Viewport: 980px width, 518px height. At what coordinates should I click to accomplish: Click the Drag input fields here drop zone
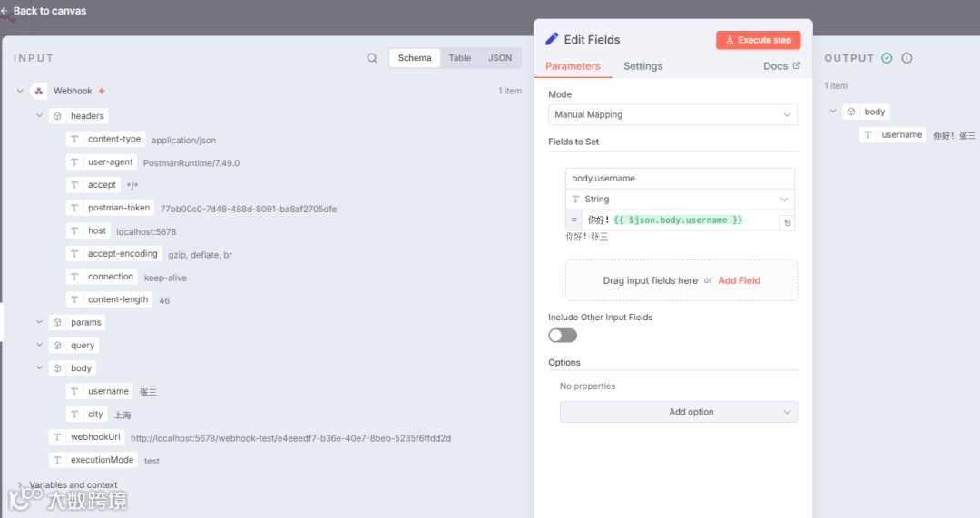(681, 280)
